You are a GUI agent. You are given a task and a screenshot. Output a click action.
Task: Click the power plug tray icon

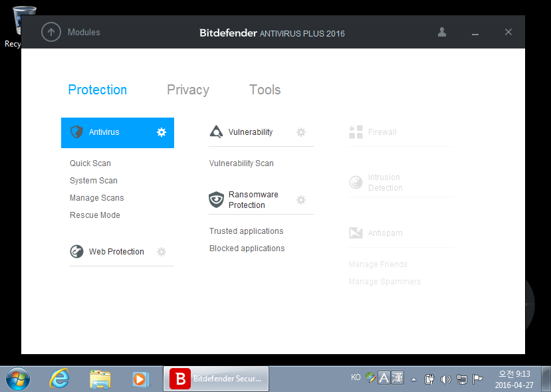point(429,379)
